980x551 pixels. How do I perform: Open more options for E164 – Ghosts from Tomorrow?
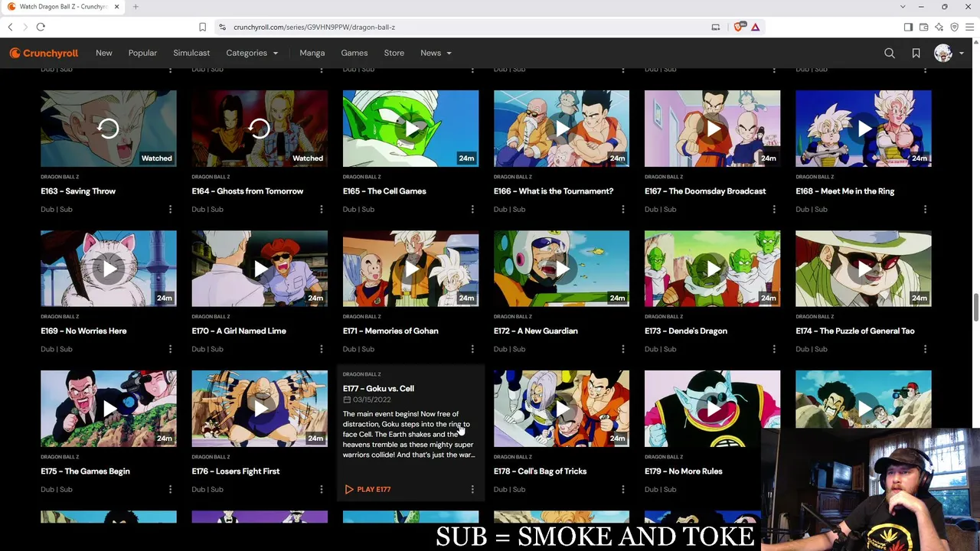click(x=321, y=209)
